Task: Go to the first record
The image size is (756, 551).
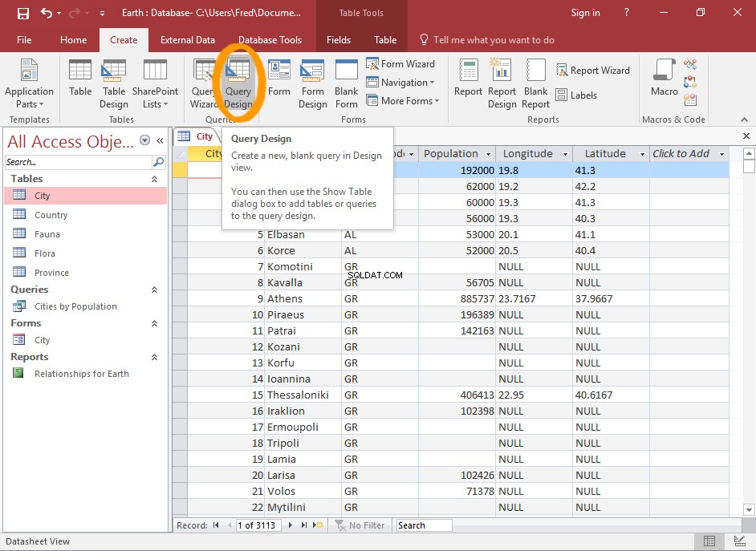Action: [216, 525]
